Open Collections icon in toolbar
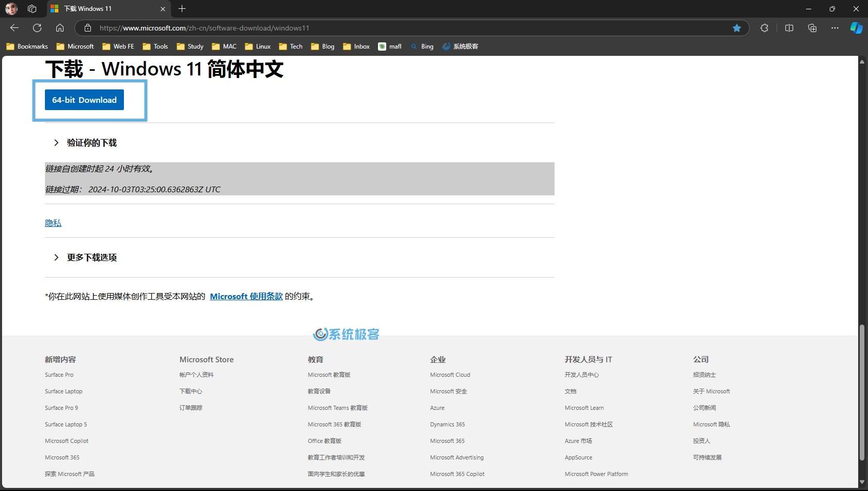The width and height of the screenshot is (868, 491). 812,28
